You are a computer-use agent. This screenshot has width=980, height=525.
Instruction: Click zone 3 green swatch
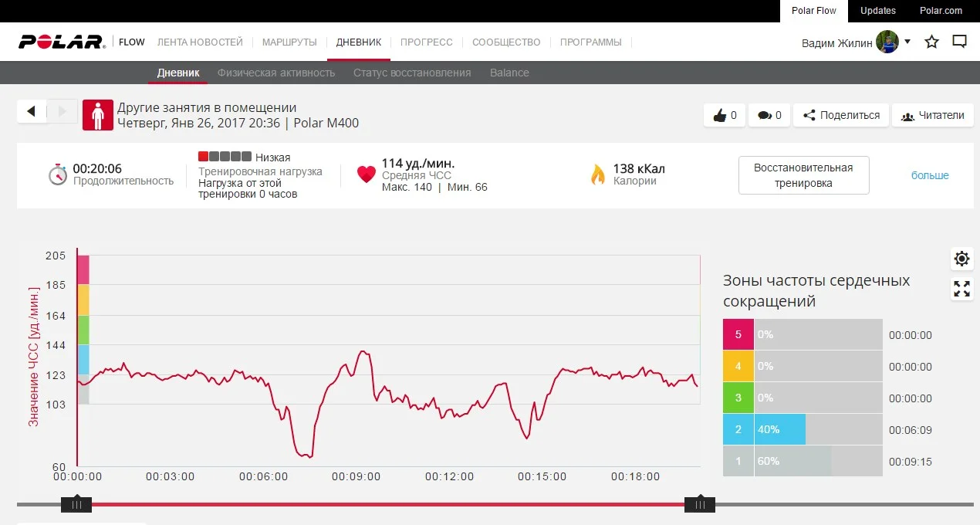pyautogui.click(x=738, y=398)
